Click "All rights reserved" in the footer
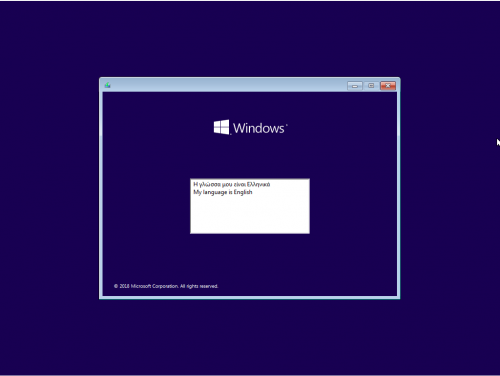 pyautogui.click(x=199, y=286)
